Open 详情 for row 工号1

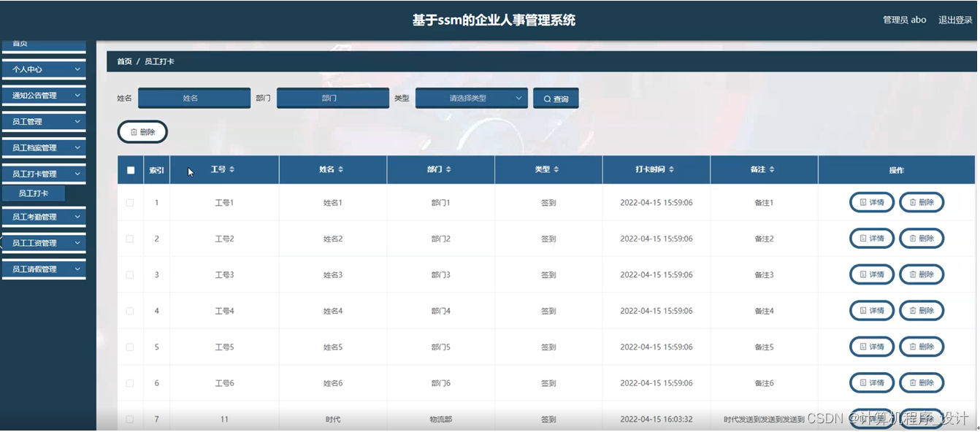pyautogui.click(x=872, y=202)
